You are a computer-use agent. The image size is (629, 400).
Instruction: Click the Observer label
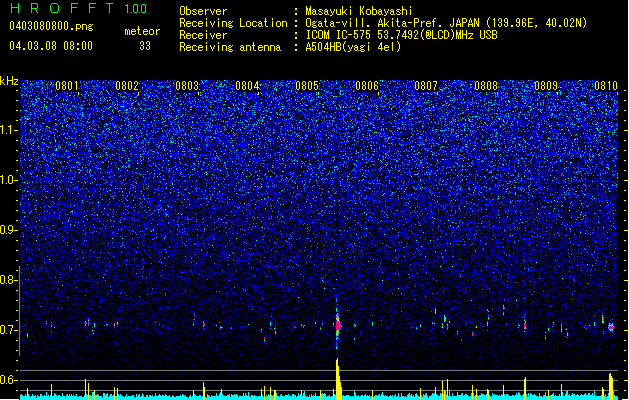(x=203, y=11)
